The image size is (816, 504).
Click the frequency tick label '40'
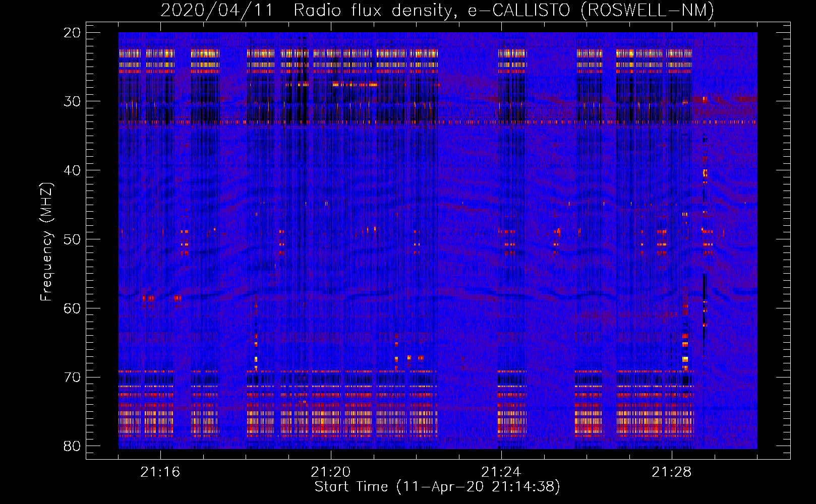72,170
